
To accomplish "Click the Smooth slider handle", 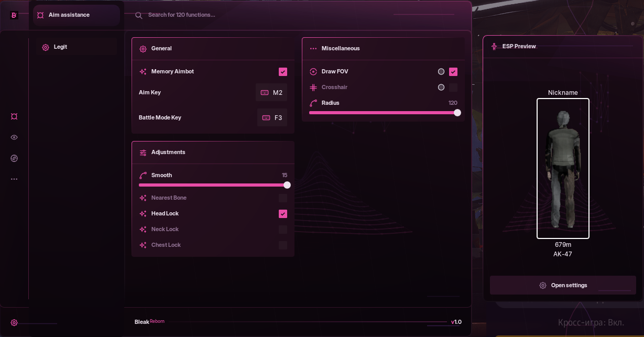I will coord(287,185).
